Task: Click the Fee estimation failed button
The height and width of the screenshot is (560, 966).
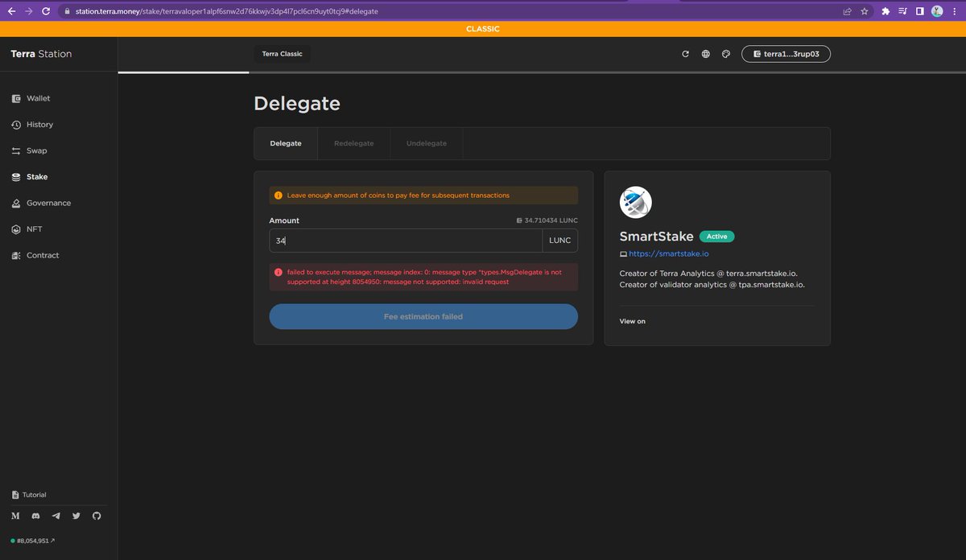Action: (423, 317)
